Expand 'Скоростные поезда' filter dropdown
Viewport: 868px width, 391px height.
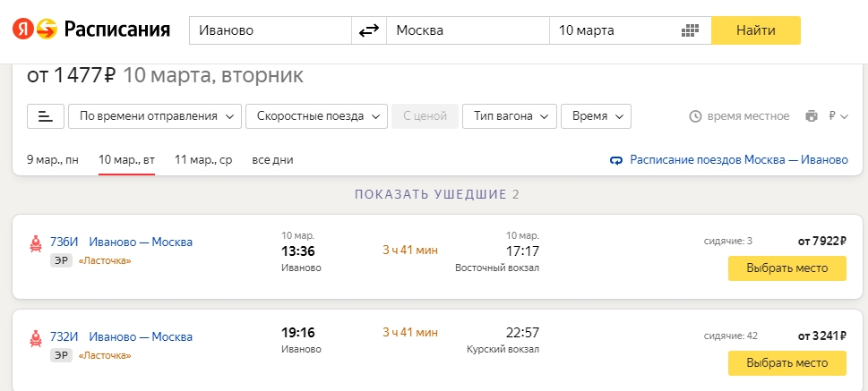[x=317, y=116]
